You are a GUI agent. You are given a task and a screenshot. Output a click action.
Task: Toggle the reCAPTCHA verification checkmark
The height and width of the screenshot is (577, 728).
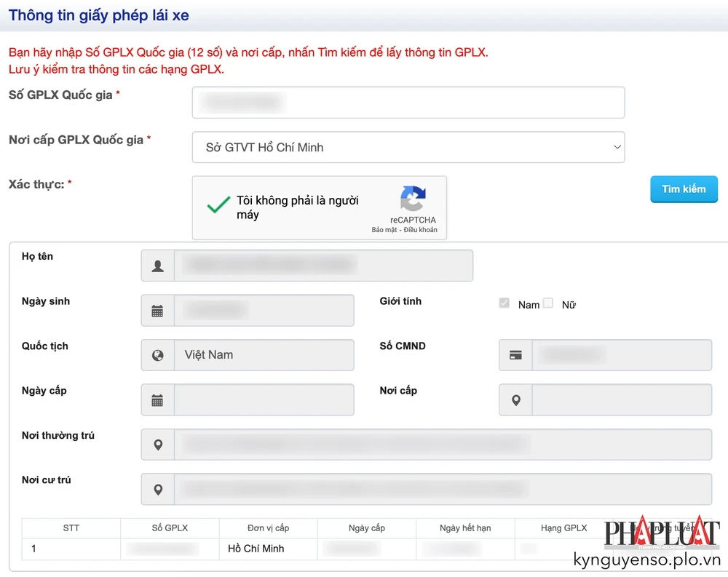pos(218,204)
